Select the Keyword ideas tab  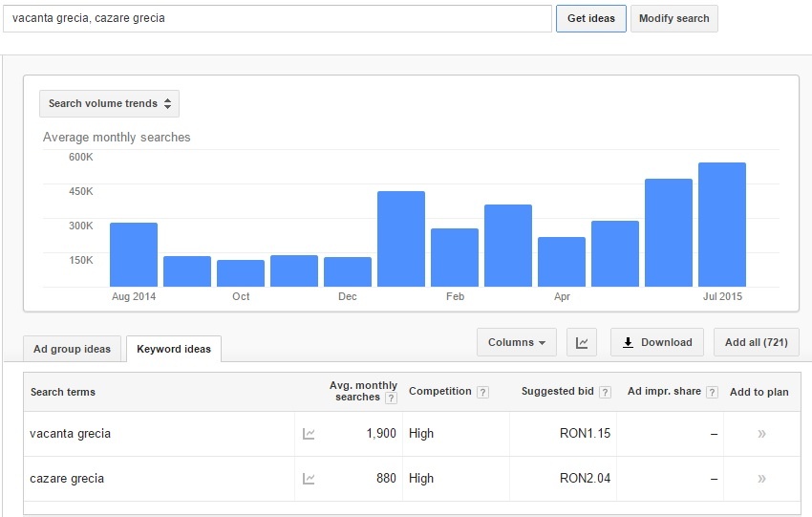pyautogui.click(x=174, y=349)
